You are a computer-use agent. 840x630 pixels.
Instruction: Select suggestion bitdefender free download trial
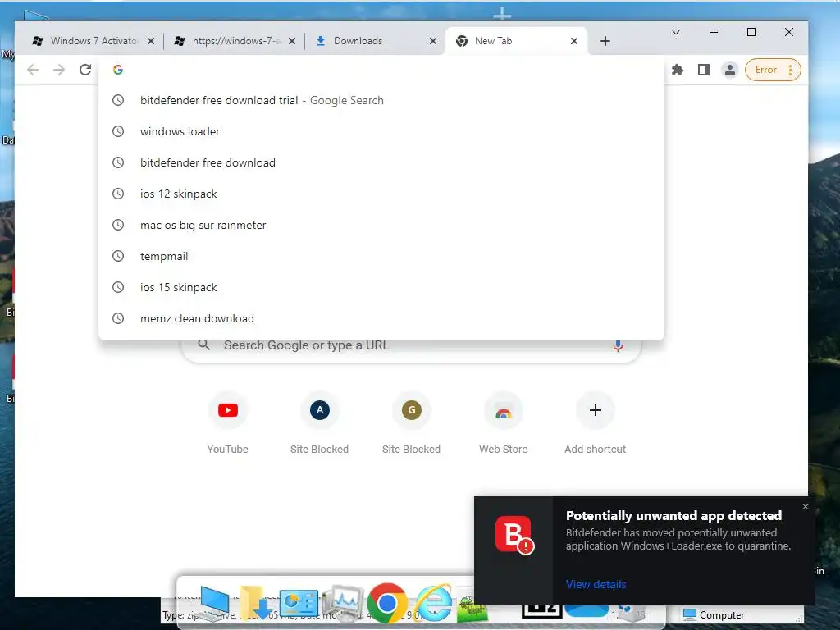pos(381,100)
